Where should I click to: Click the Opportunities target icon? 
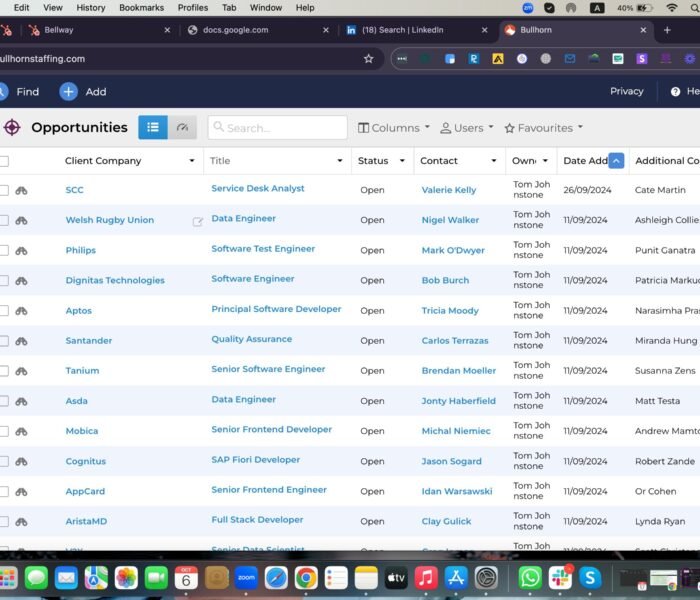click(12, 128)
